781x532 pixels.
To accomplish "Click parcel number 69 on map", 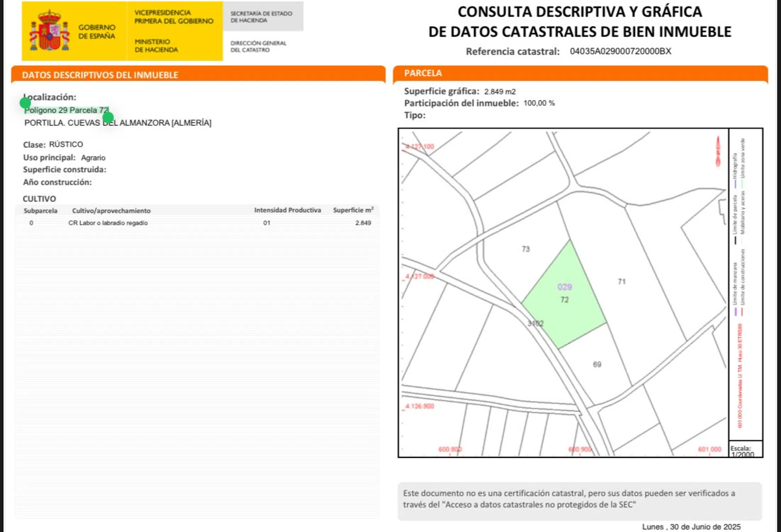I will [x=597, y=364].
